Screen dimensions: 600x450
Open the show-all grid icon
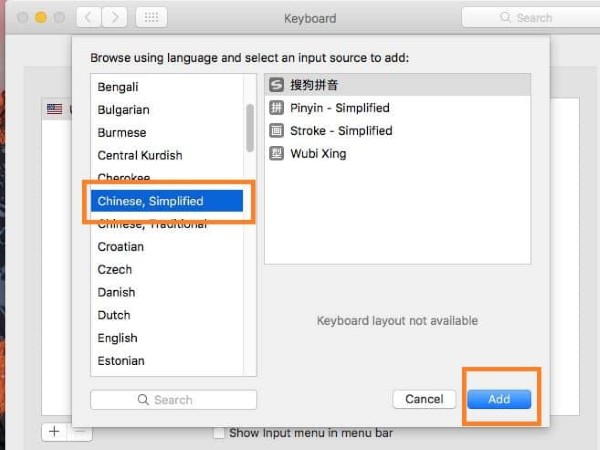point(150,18)
